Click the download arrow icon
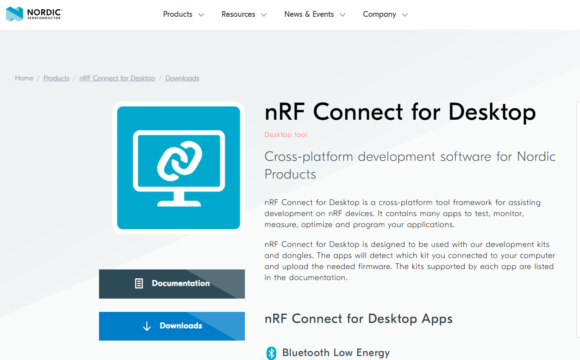 point(147,326)
